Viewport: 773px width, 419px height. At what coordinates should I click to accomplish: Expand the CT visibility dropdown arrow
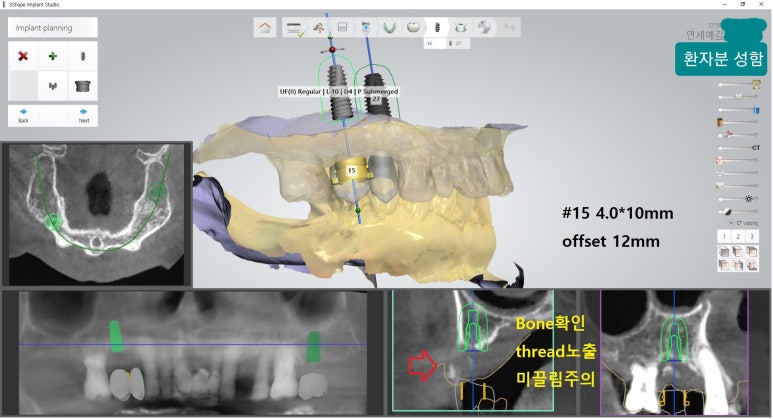[731, 224]
